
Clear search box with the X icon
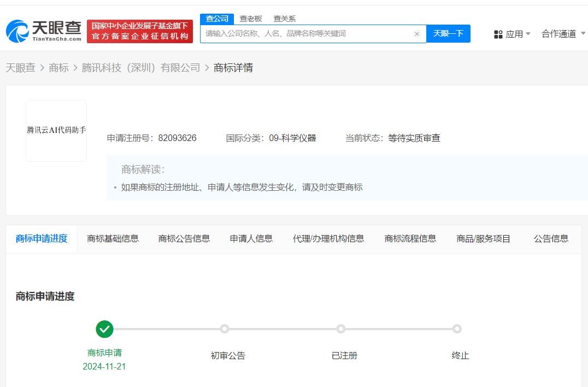416,34
